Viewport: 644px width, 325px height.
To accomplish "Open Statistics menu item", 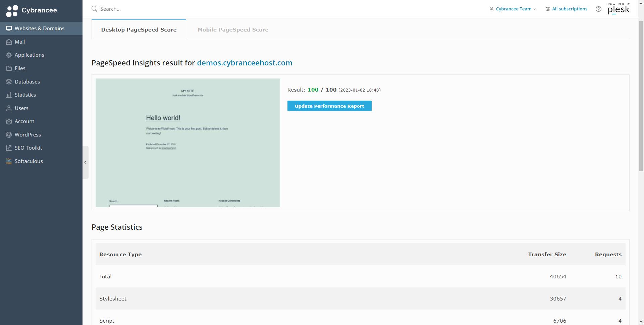I will [41, 95].
